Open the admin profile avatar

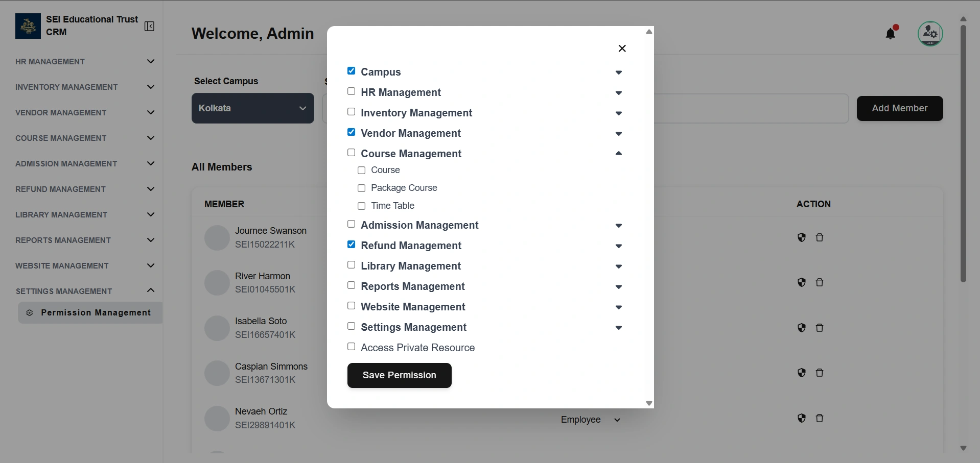click(x=930, y=34)
